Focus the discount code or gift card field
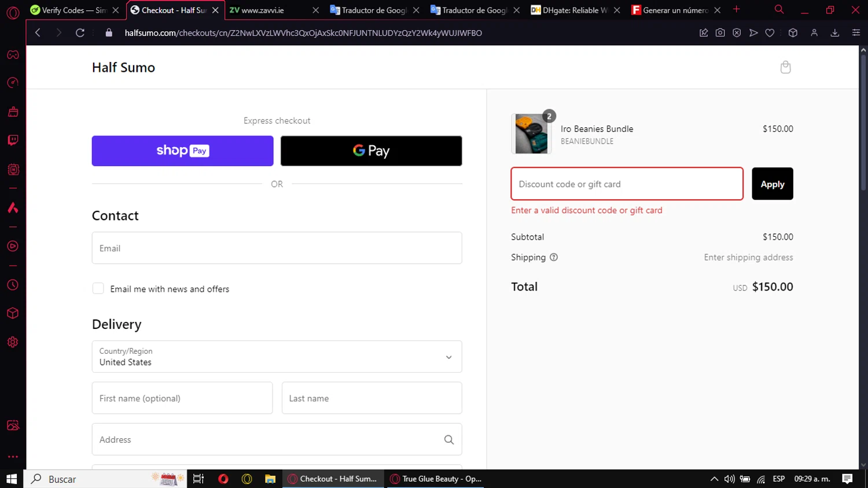 click(x=627, y=184)
